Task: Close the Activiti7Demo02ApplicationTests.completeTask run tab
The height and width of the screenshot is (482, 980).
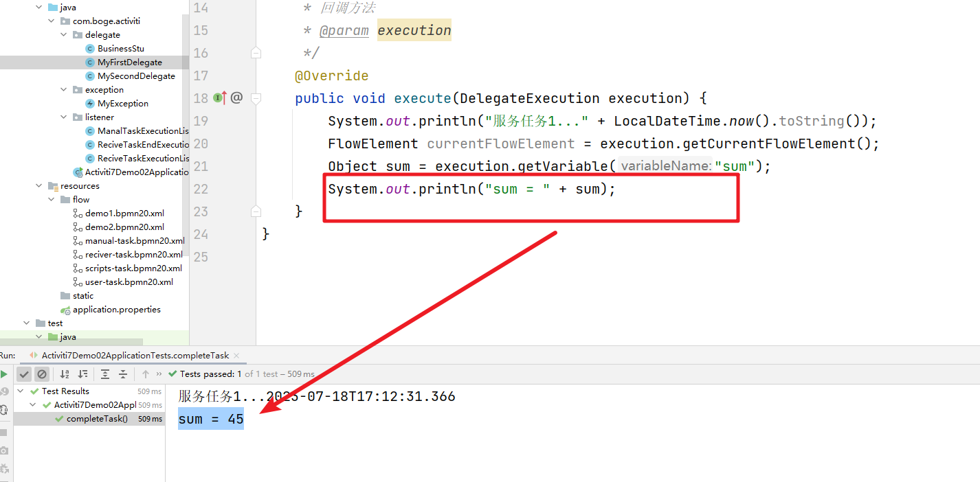Action: pyautogui.click(x=236, y=356)
